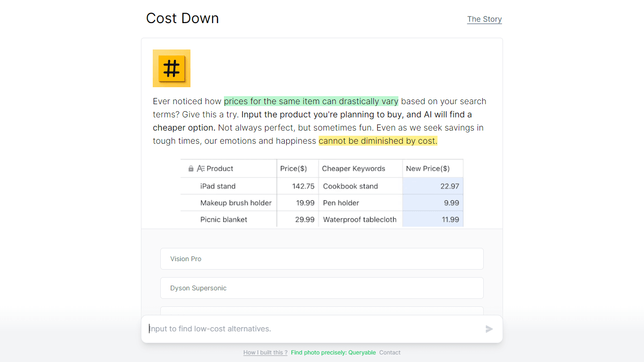Click the lock icon beside Product header

[191, 169]
